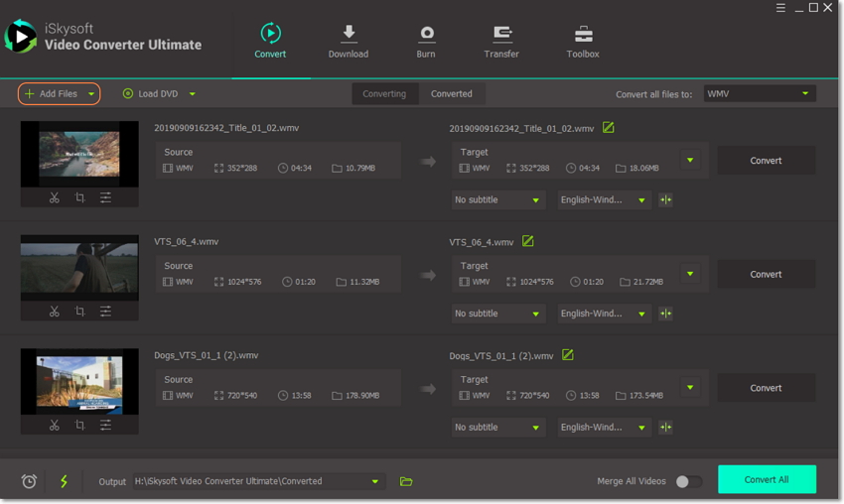Click green edit icon next to VTS_06_4.wmv target name
Viewport: 844px width, 504px height.
[528, 241]
